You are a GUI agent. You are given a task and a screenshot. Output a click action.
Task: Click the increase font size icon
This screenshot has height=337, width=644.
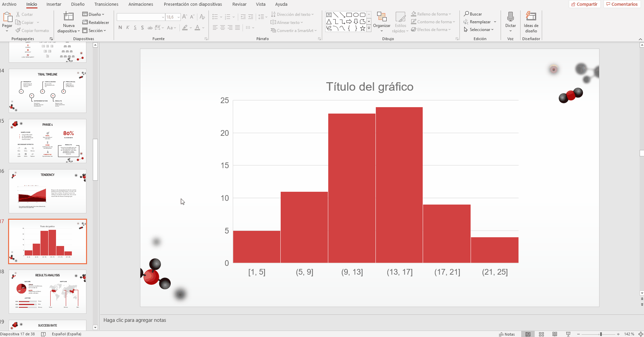coord(185,17)
